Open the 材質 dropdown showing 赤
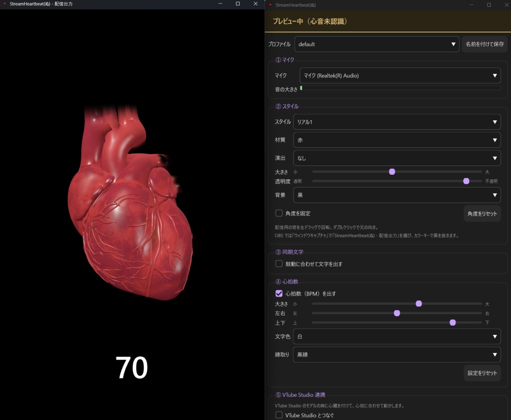511x420 pixels. click(x=397, y=140)
